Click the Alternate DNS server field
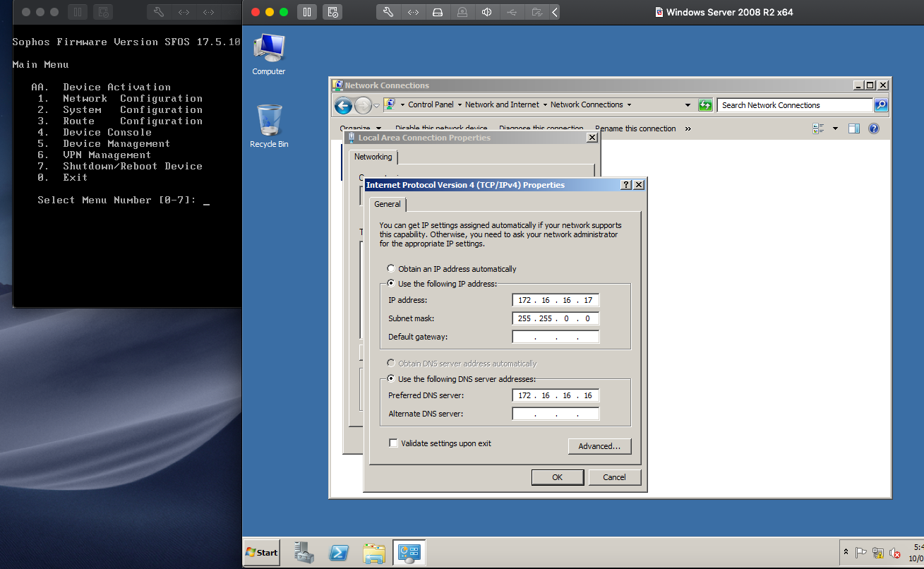This screenshot has height=569, width=924. tap(556, 414)
